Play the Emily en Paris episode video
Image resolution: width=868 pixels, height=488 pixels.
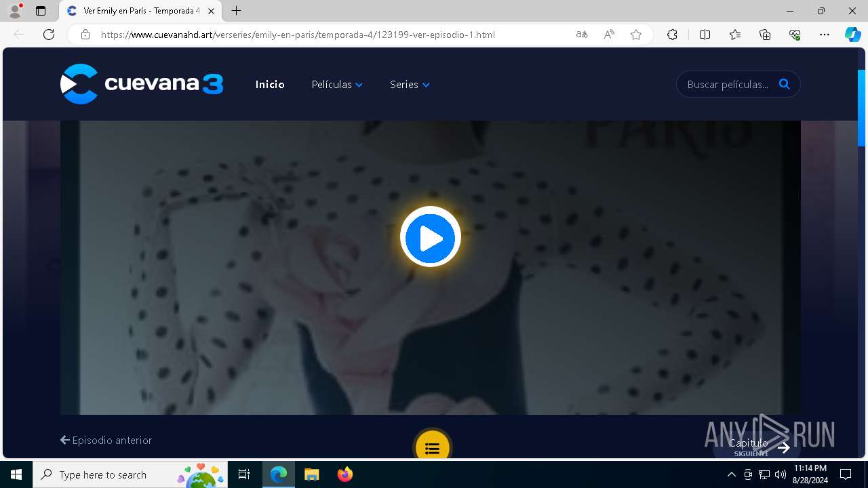coord(431,237)
